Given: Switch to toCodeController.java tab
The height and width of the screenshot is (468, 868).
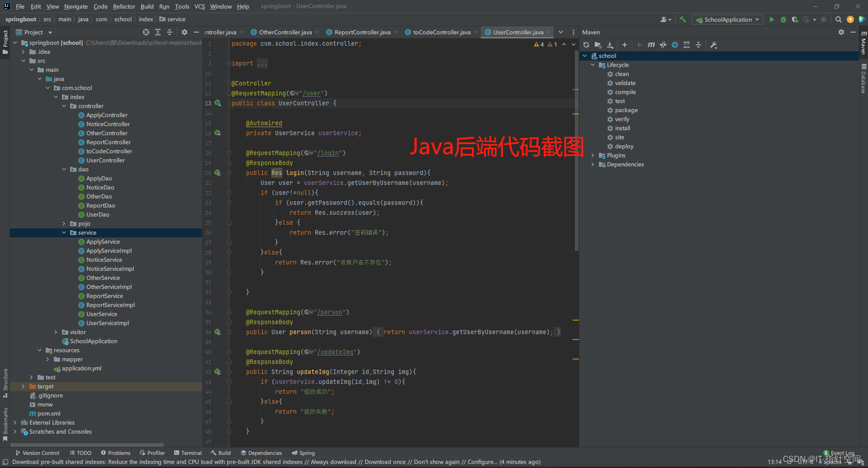Looking at the screenshot, I should pyautogui.click(x=441, y=32).
